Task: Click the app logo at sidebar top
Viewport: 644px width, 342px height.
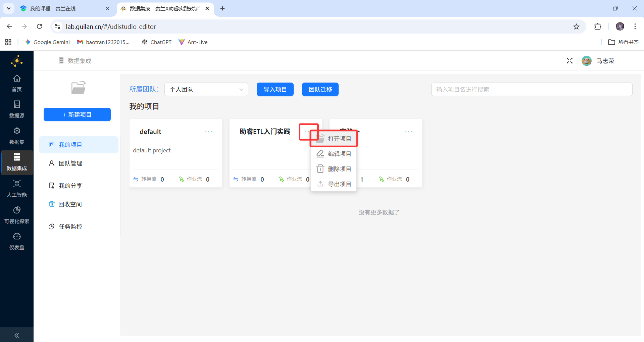Action: 17,61
